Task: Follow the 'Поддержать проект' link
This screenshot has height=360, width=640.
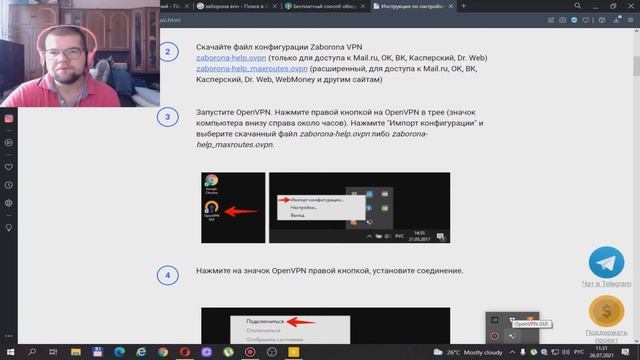Action: [x=606, y=336]
